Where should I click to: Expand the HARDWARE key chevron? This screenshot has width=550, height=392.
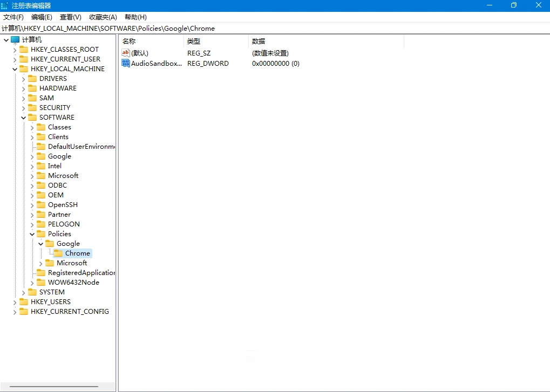(24, 88)
